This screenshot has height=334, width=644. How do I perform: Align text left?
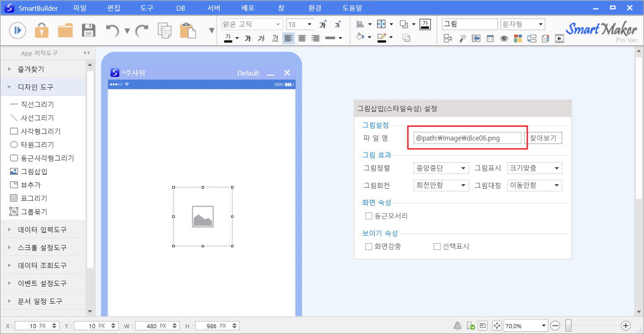coord(288,38)
